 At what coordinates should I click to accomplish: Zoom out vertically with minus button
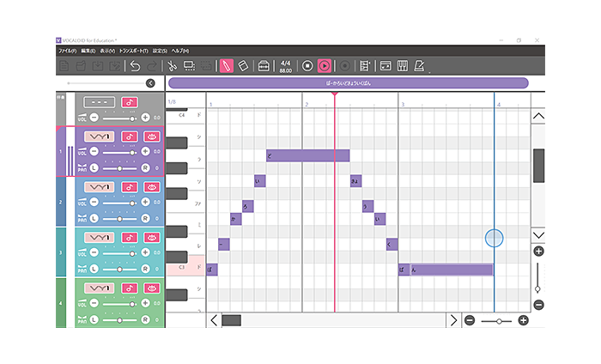click(538, 305)
